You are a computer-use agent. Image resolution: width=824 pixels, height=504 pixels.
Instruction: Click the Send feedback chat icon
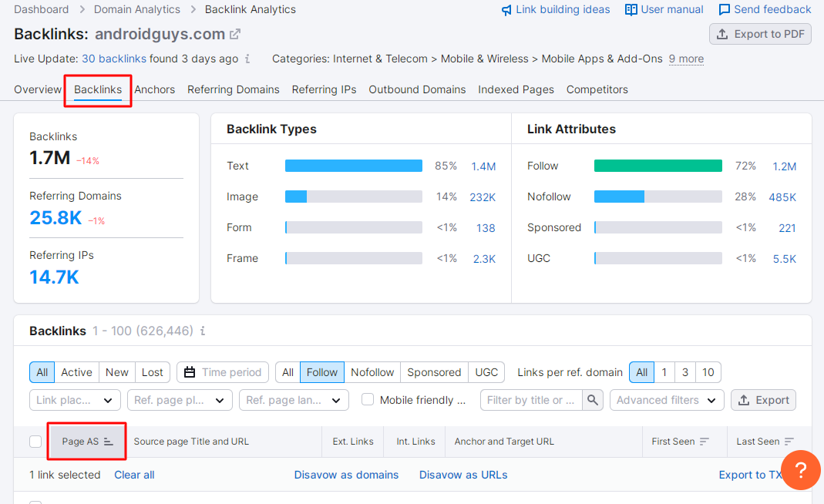[x=724, y=10]
